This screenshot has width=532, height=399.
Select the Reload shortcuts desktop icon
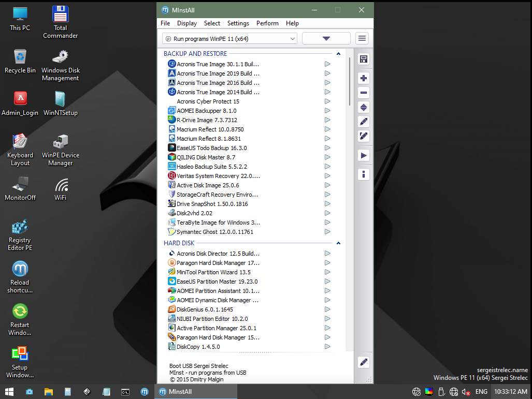click(x=20, y=277)
